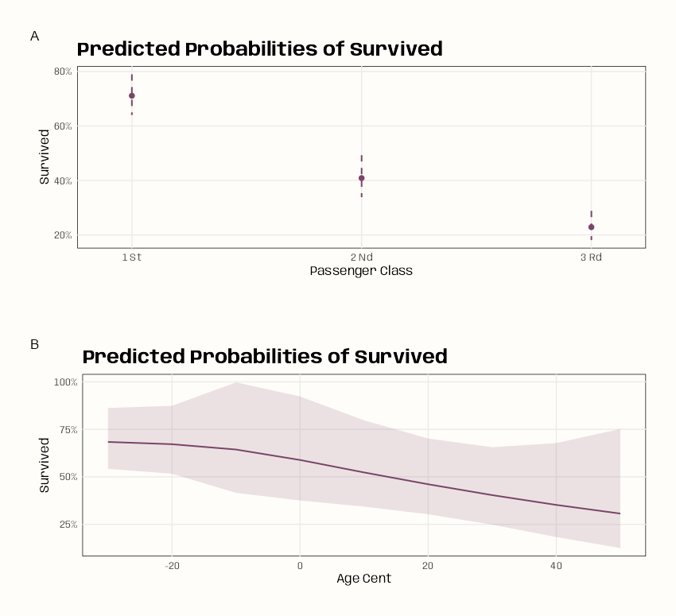This screenshot has height=616, width=676.
Task: Click the -20 tick on Age Cent axis
Action: coord(172,566)
